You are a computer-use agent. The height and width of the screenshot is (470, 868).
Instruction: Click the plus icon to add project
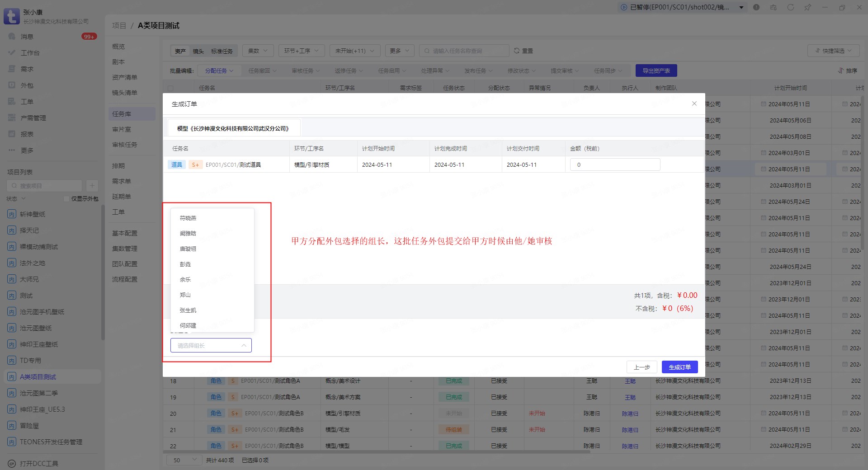(x=92, y=186)
